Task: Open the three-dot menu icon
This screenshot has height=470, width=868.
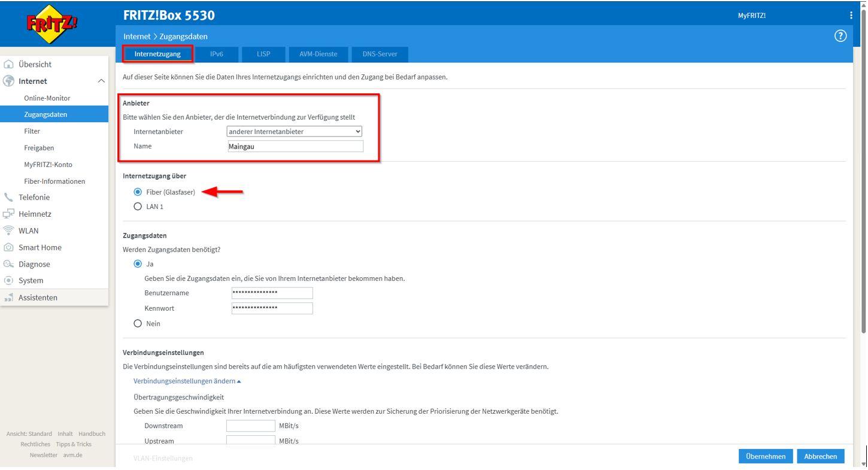Action: (851, 16)
